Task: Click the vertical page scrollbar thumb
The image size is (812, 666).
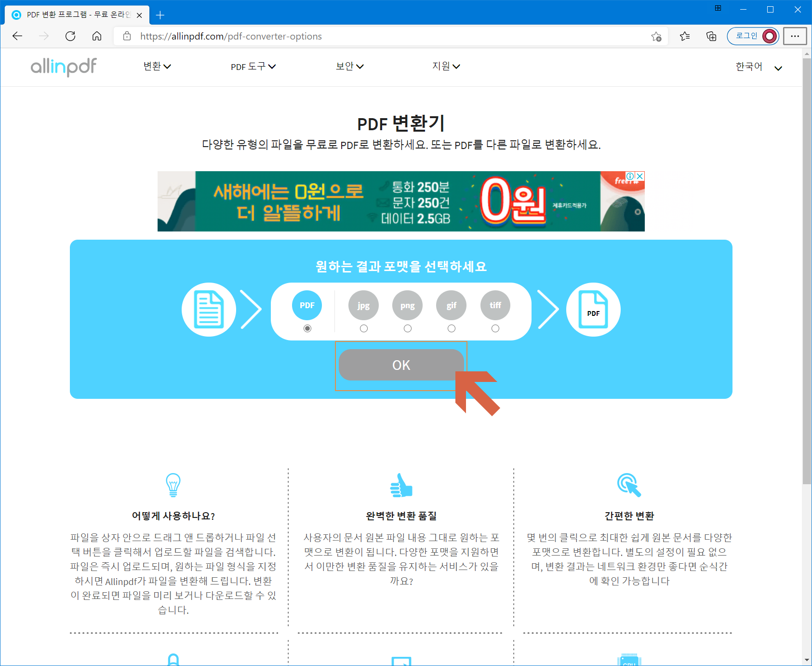Action: 807,271
